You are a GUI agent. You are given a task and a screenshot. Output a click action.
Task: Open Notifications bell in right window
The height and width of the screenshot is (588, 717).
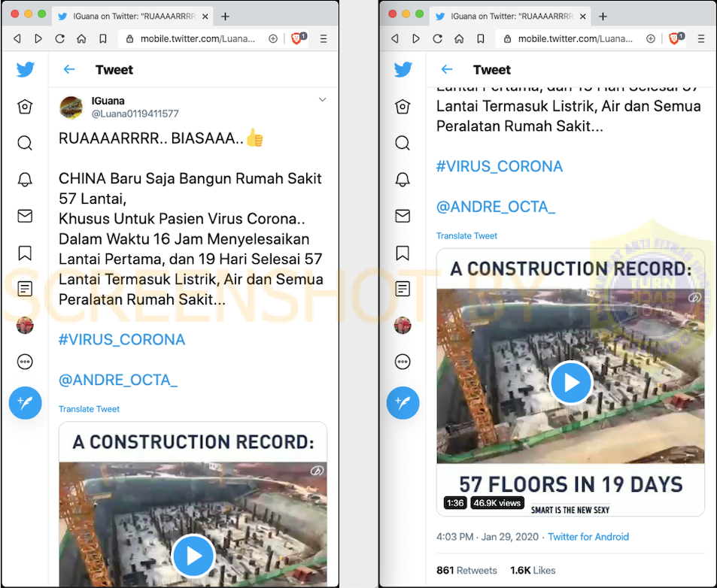(403, 179)
